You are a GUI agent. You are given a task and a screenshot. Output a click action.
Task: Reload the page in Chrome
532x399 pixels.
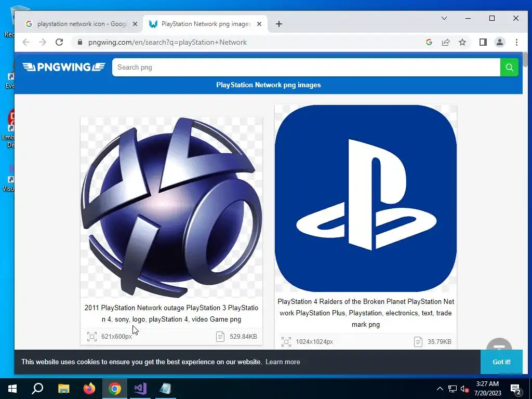click(x=59, y=42)
